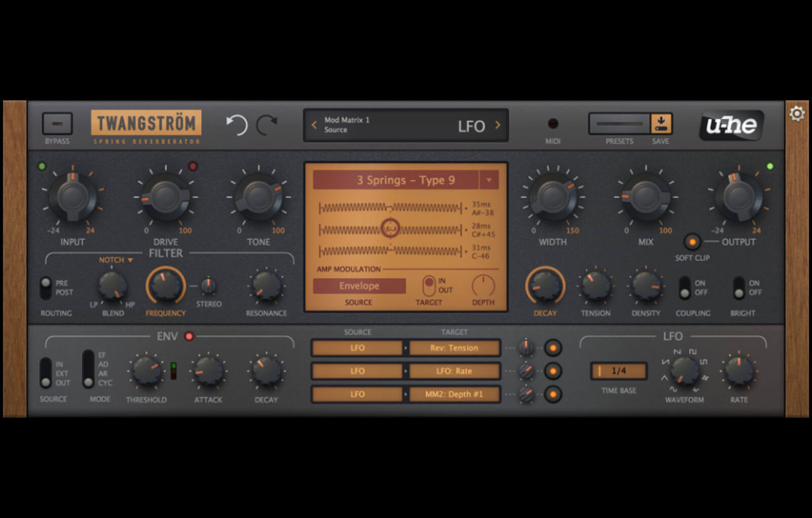Screen dimensions: 812x518
Task: Click depth knob for Rev: Tension row
Action: (527, 348)
